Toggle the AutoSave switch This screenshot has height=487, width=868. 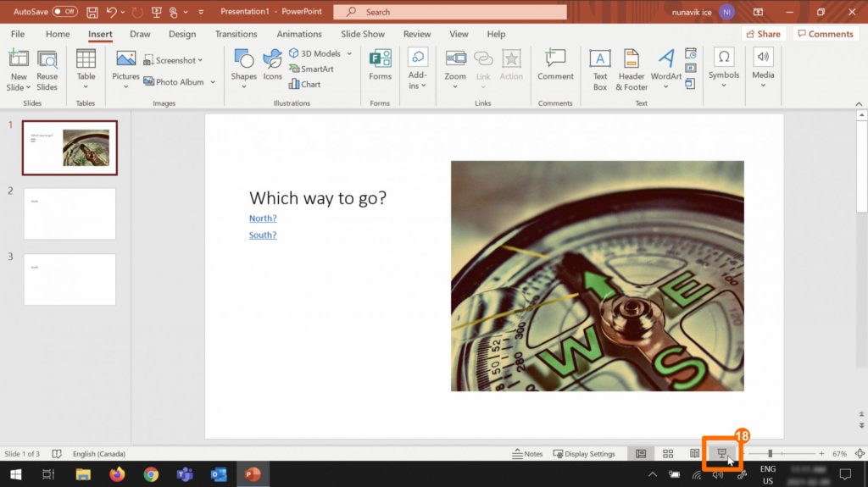[x=64, y=12]
